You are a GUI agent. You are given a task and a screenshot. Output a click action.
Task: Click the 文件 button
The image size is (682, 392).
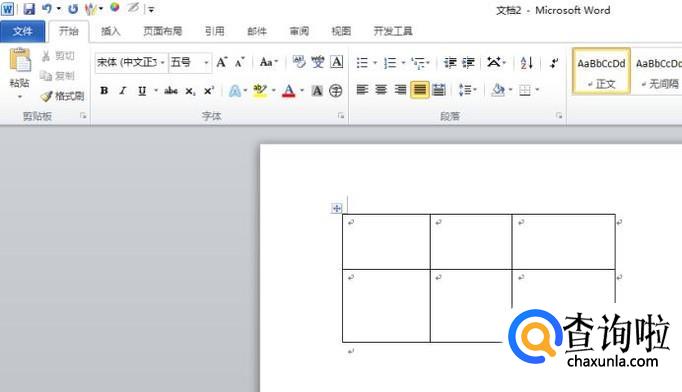(23, 31)
